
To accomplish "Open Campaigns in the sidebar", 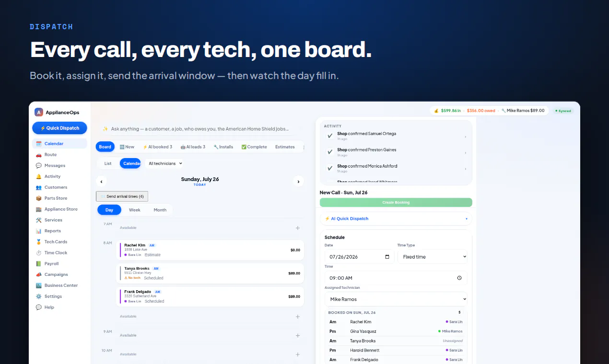I will [59, 274].
